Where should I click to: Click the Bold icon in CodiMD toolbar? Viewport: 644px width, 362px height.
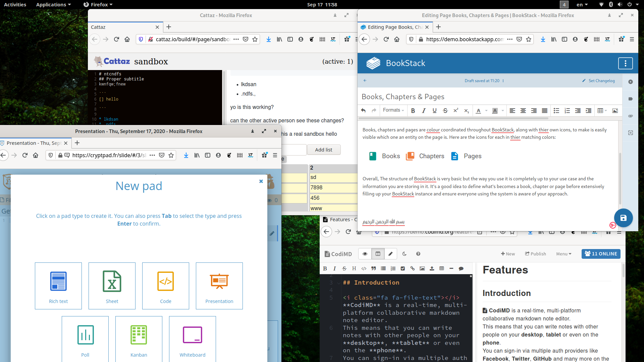[325, 269]
